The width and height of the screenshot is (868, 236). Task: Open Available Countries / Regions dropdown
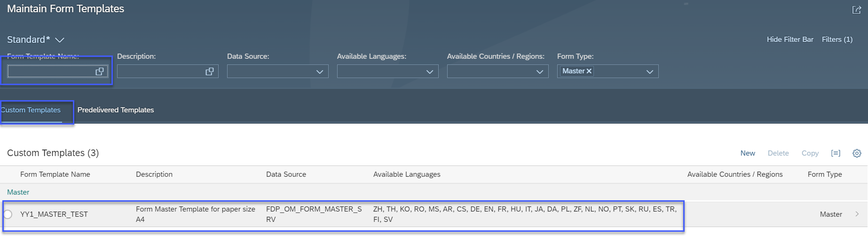tap(540, 71)
